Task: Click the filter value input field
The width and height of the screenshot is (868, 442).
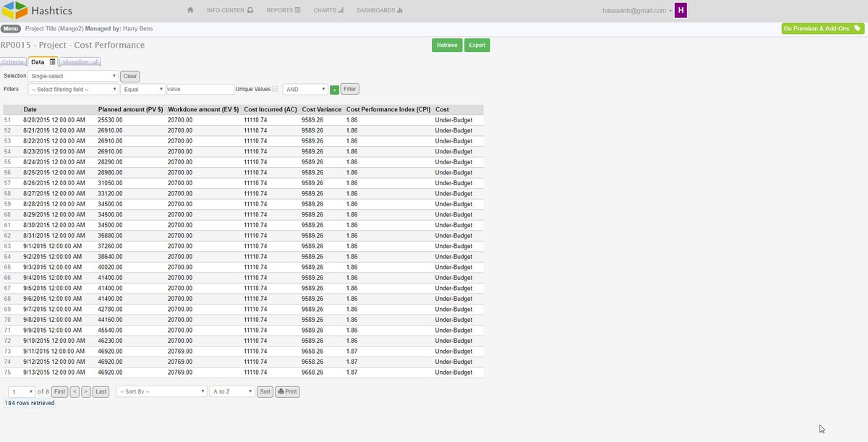Action: click(200, 89)
